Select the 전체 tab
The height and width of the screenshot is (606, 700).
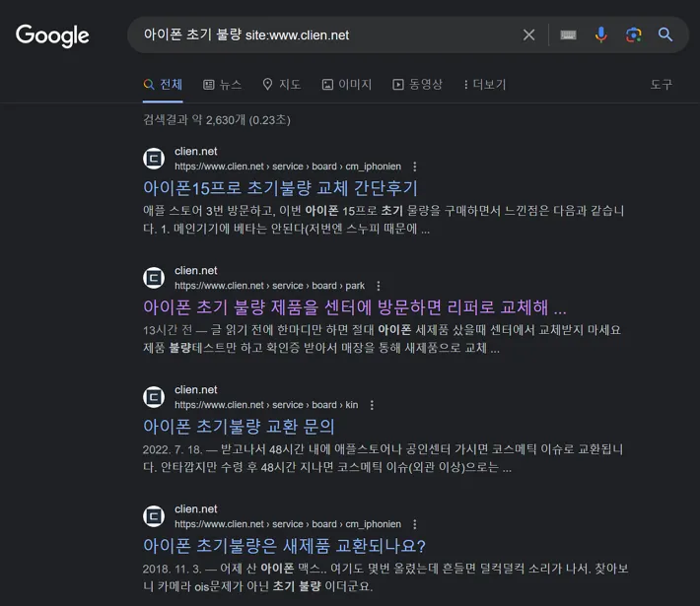point(163,85)
